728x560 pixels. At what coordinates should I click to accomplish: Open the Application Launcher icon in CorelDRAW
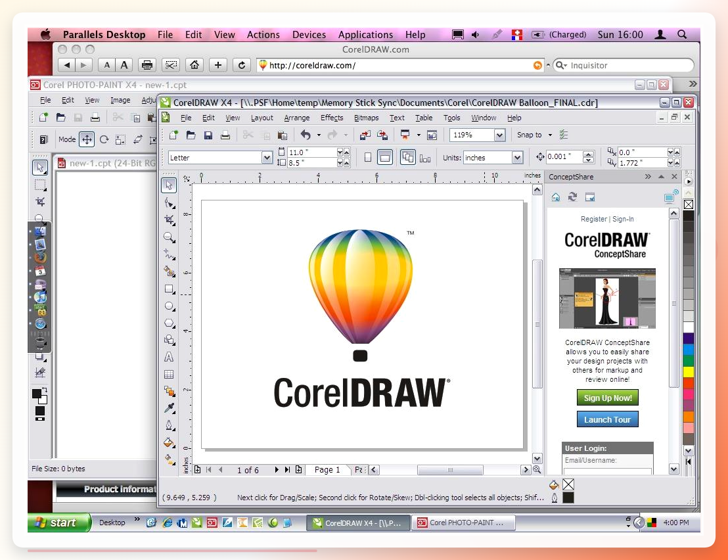click(405, 135)
